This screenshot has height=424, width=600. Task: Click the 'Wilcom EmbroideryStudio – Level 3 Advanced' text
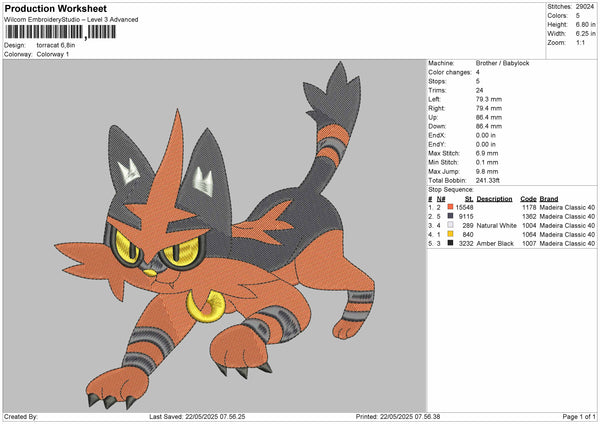point(71,20)
